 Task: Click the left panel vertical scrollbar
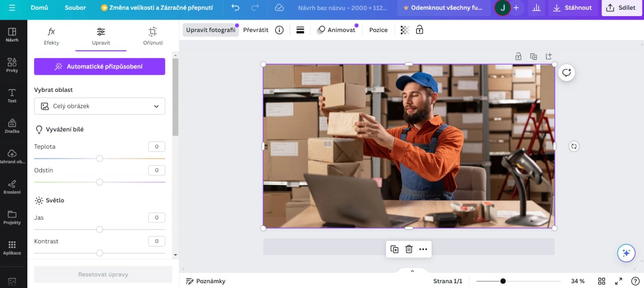[x=175, y=97]
